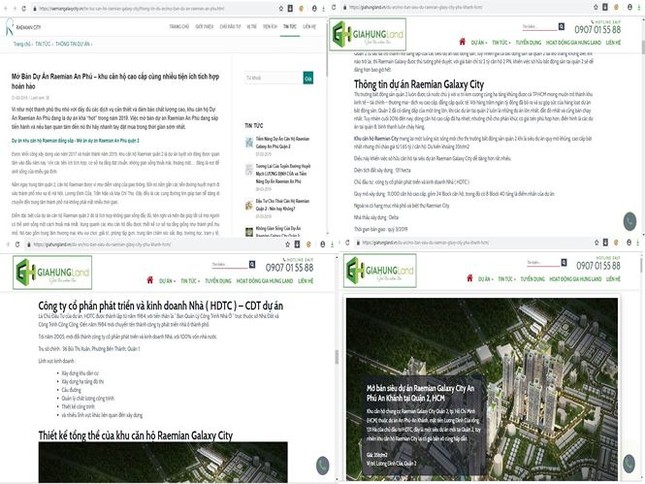Open LIÊN HỆ in bottom-right GiaHungLand menu
The width and height of the screenshot is (645, 484).
[613, 279]
